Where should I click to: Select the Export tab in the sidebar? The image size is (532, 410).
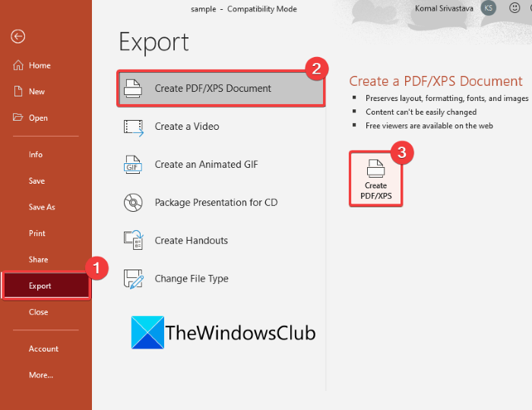tap(46, 285)
